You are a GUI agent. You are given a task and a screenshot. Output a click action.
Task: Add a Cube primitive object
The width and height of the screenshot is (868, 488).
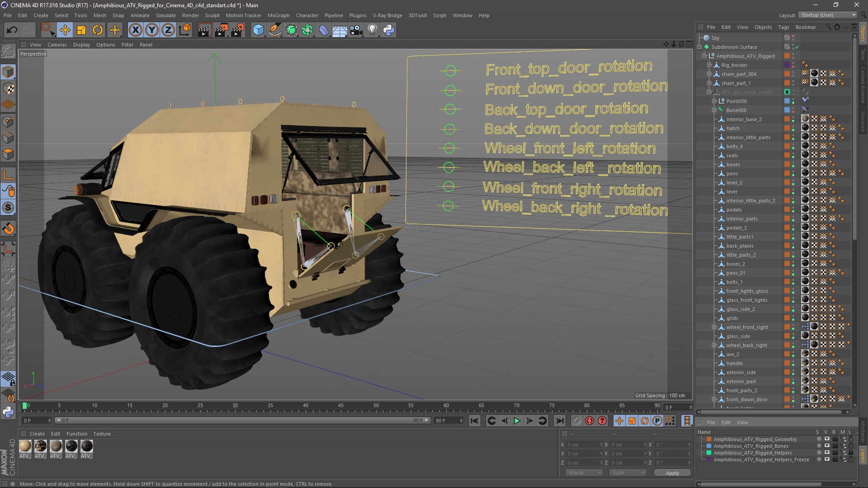pos(258,30)
